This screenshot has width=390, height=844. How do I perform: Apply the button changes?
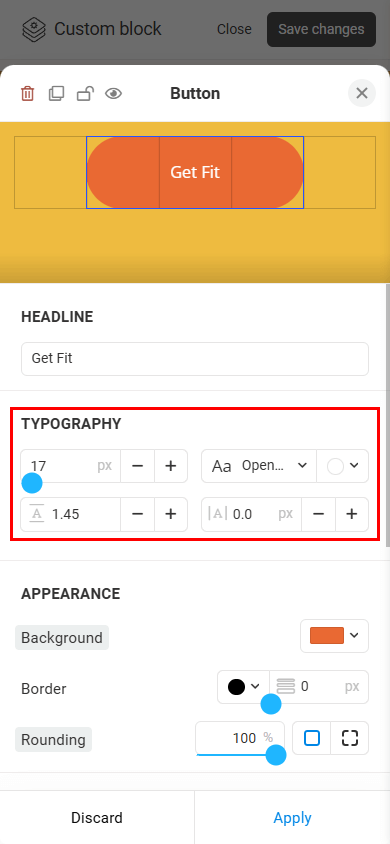pyautogui.click(x=292, y=818)
